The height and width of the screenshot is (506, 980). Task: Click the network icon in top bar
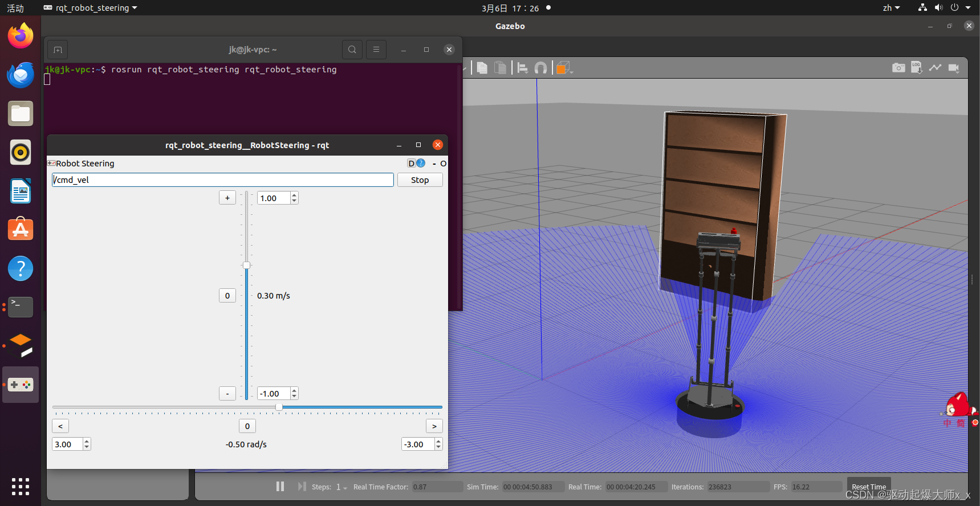click(922, 8)
